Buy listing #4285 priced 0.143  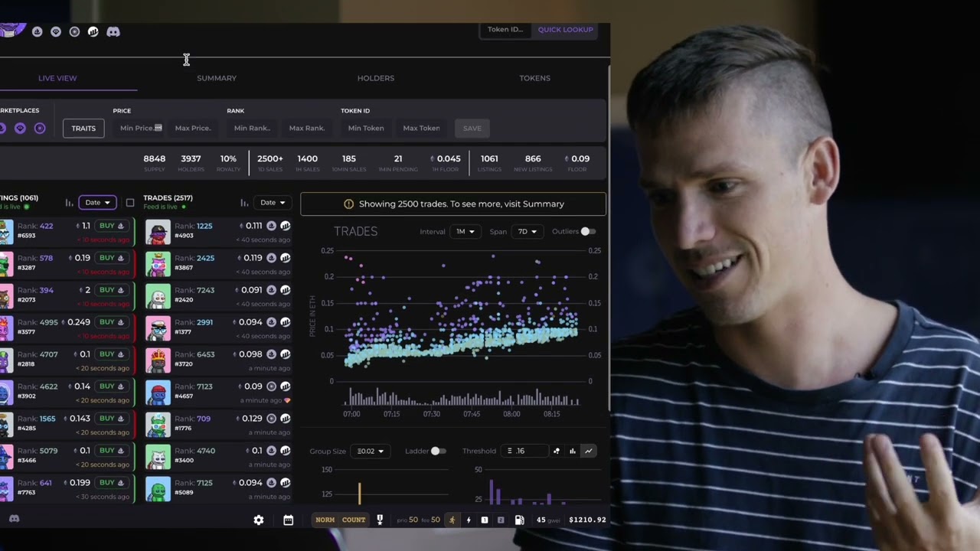point(112,419)
